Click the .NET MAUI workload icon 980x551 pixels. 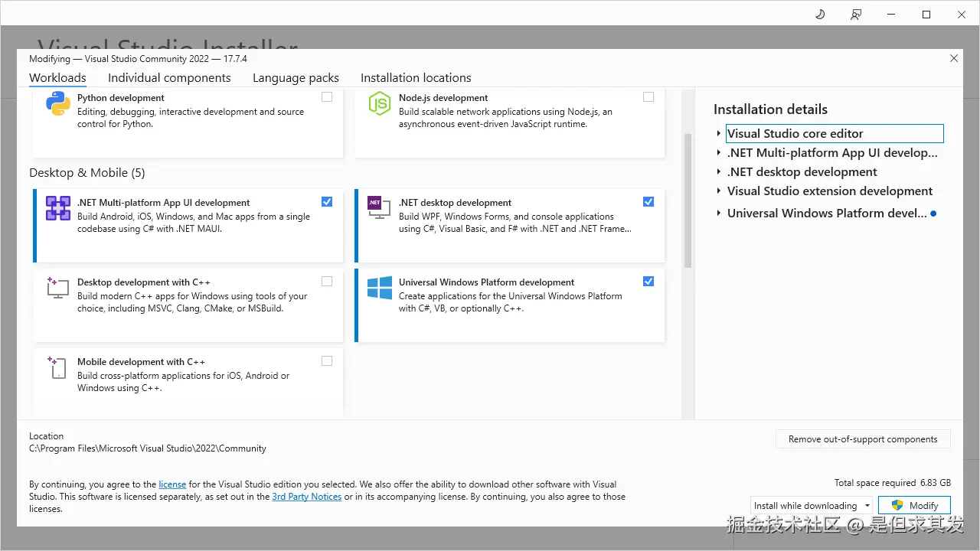click(x=58, y=208)
